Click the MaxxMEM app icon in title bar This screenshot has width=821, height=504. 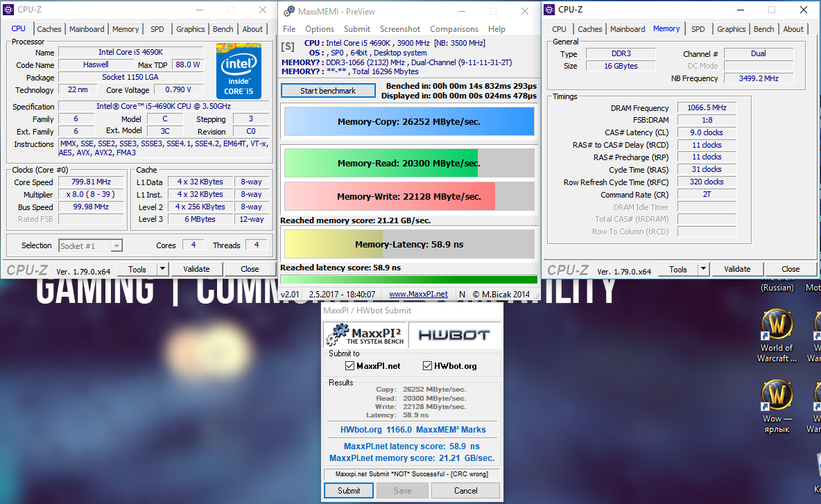(x=289, y=11)
